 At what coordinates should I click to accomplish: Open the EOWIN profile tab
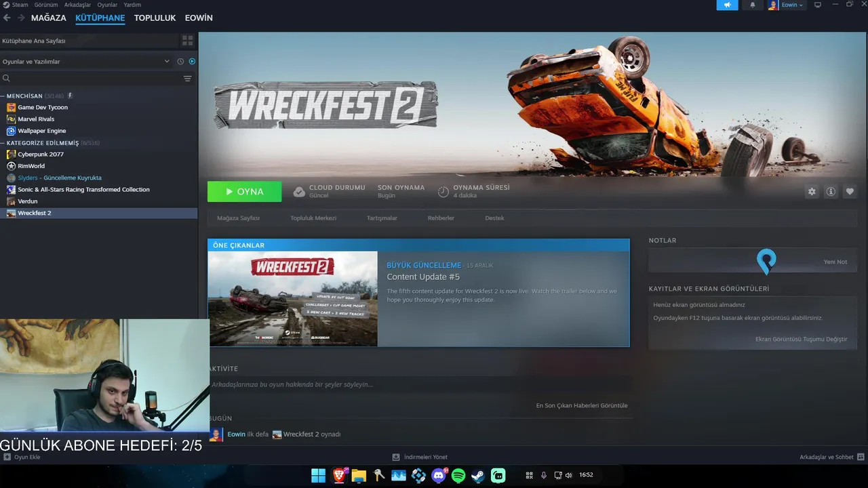click(199, 18)
